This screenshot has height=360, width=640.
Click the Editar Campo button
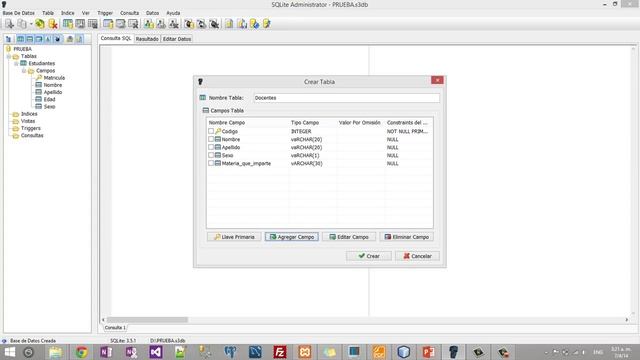pyautogui.click(x=349, y=237)
